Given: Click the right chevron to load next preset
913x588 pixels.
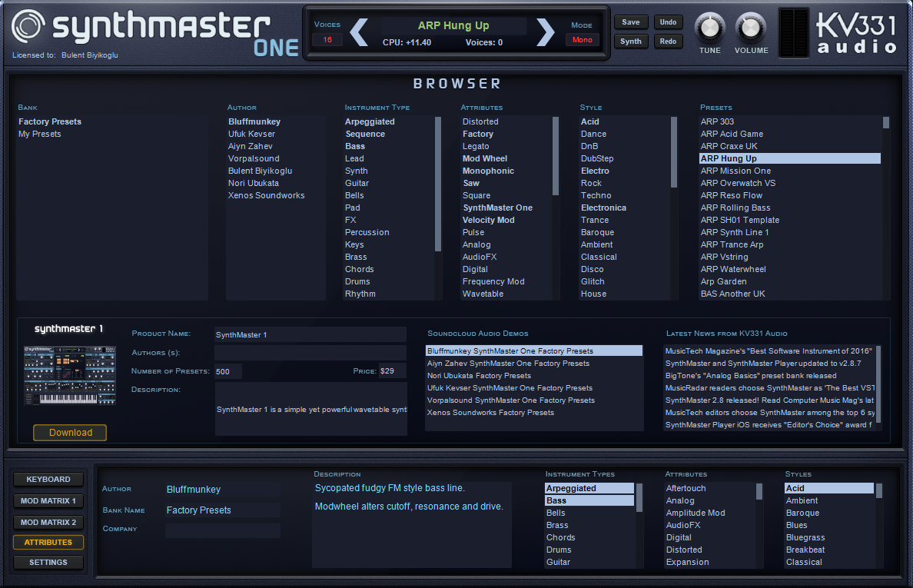Looking at the screenshot, I should tap(545, 32).
